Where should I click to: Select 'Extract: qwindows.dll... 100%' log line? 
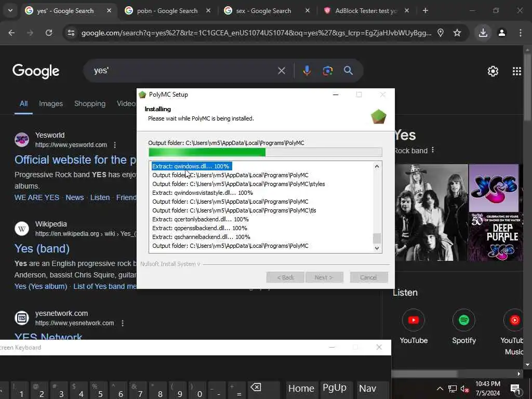(x=191, y=166)
